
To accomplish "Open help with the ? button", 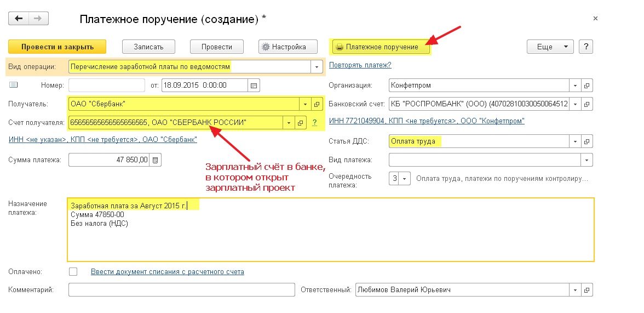I will 586,47.
